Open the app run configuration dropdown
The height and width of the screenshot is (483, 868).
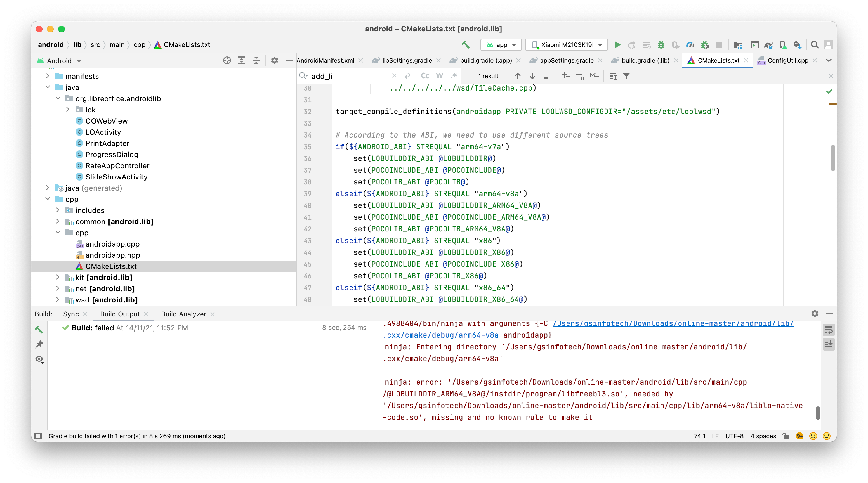(501, 44)
